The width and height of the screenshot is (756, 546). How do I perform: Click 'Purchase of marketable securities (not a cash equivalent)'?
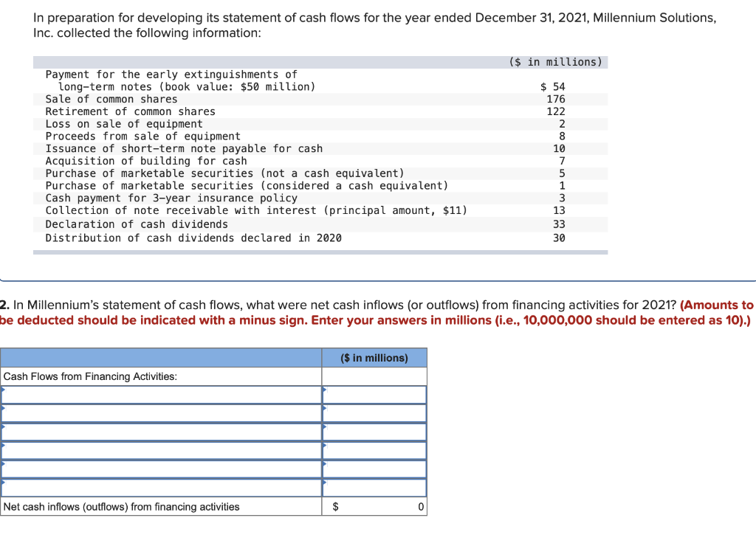tap(224, 173)
